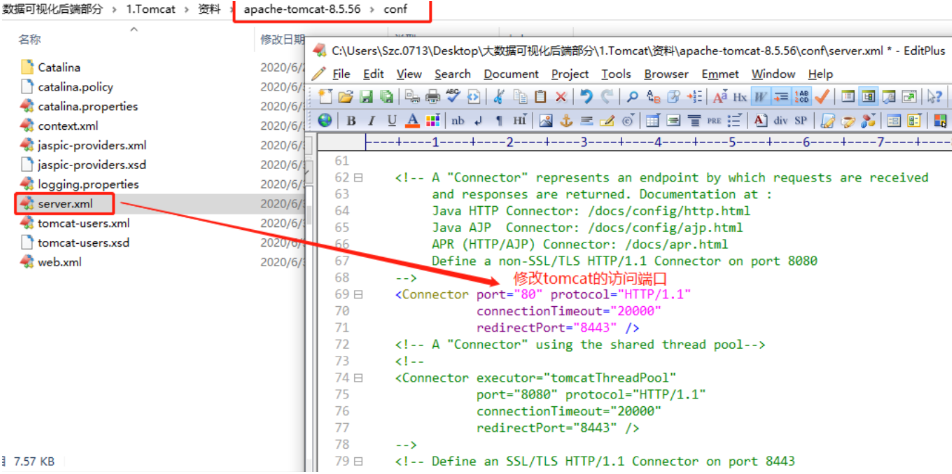Create a new document in EditPlus
Image resolution: width=952 pixels, height=474 pixels.
click(325, 96)
